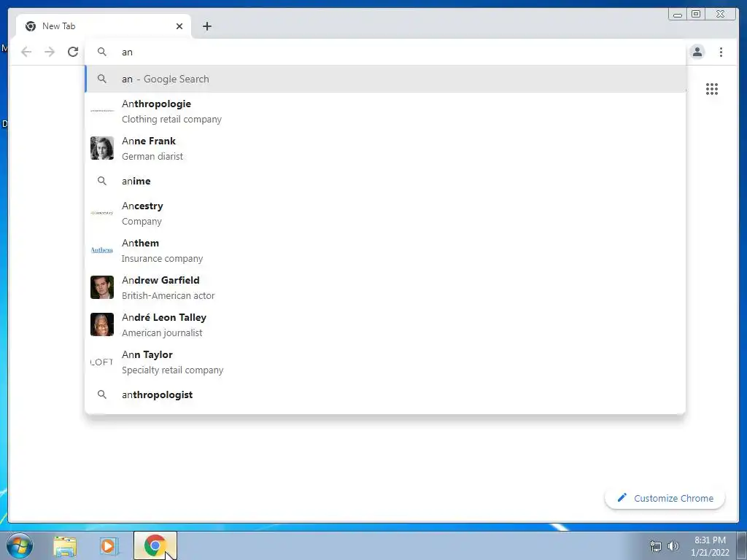The image size is (747, 560).
Task: Click the LOFT logo icon
Action: point(102,362)
